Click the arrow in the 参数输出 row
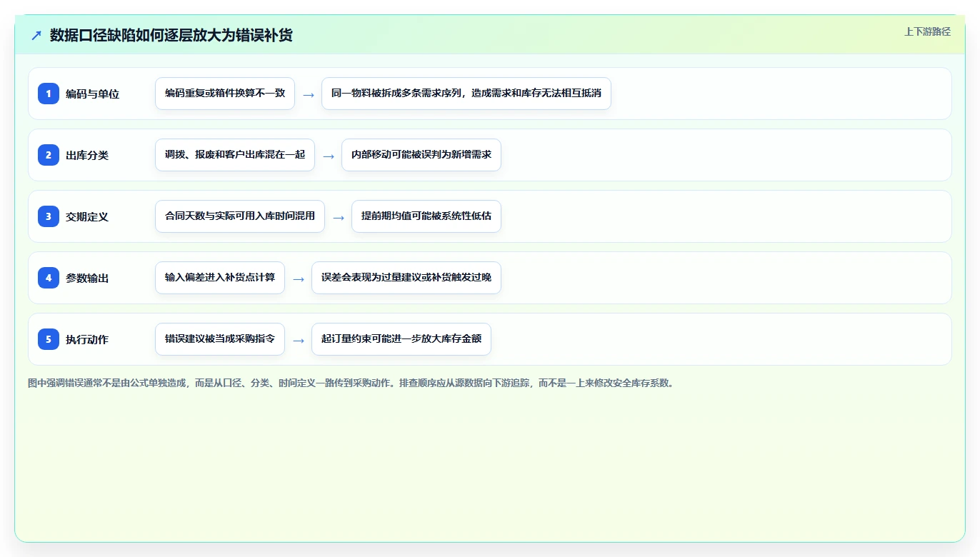This screenshot has height=557, width=980. coord(299,278)
